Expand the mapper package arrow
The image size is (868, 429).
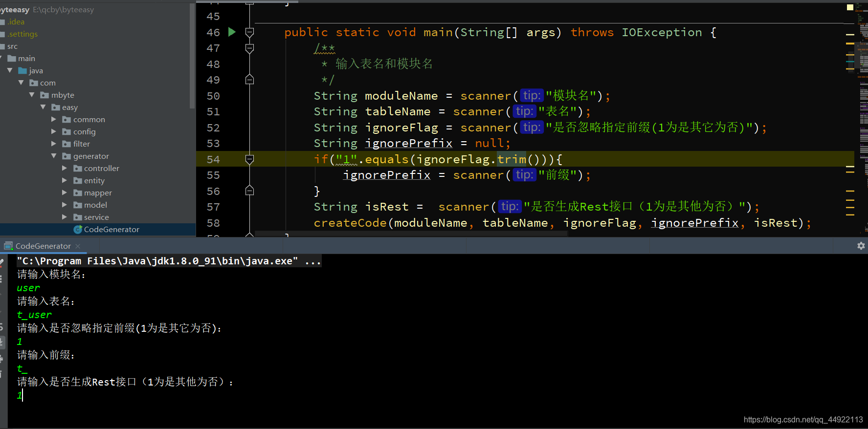click(x=65, y=193)
